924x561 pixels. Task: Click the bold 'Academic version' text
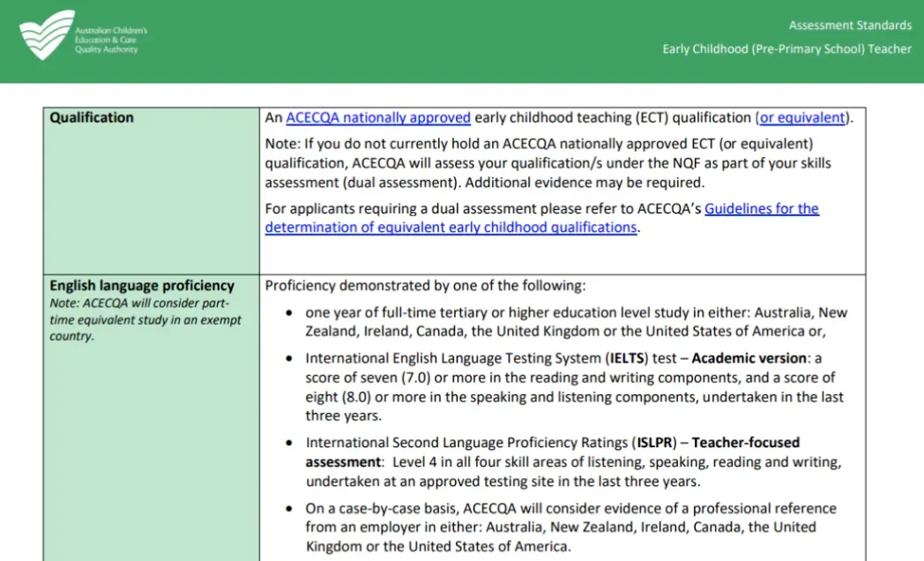click(x=749, y=358)
